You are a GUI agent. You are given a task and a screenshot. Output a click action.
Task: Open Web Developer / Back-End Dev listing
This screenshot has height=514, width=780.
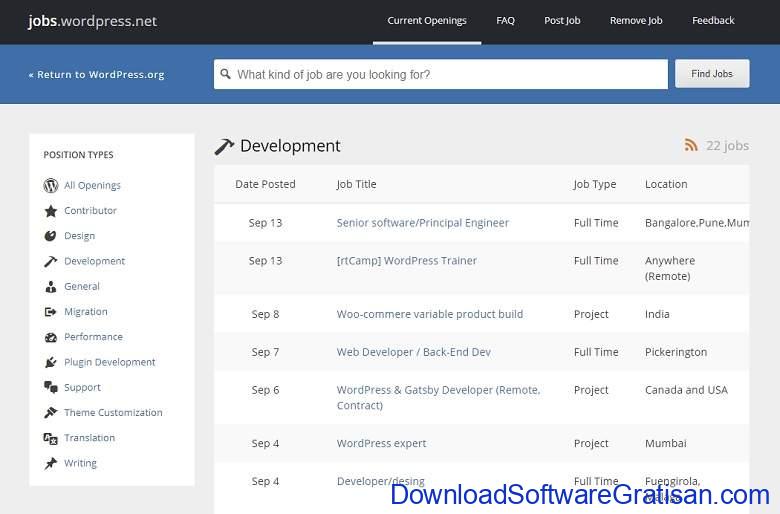[413, 352]
